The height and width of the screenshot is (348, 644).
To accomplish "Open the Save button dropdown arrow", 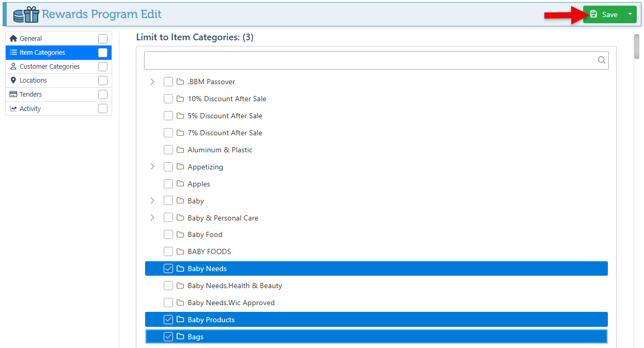I will [x=630, y=14].
